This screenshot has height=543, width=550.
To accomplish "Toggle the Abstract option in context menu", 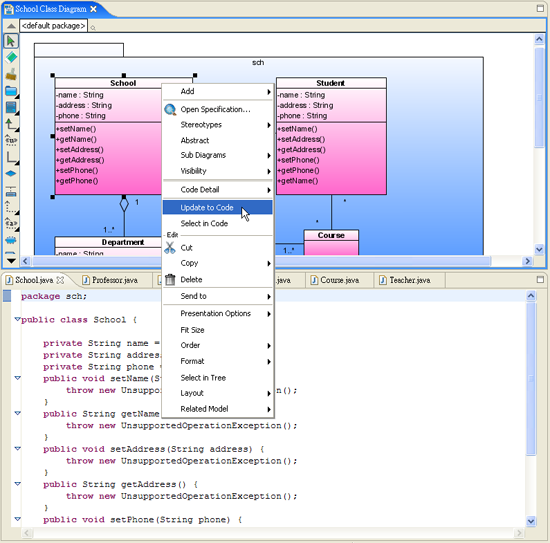I will (x=217, y=140).
